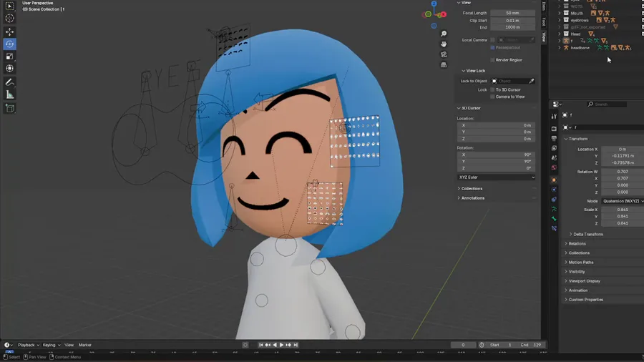Open the Physics properties tab
644x362 pixels.
554,190
